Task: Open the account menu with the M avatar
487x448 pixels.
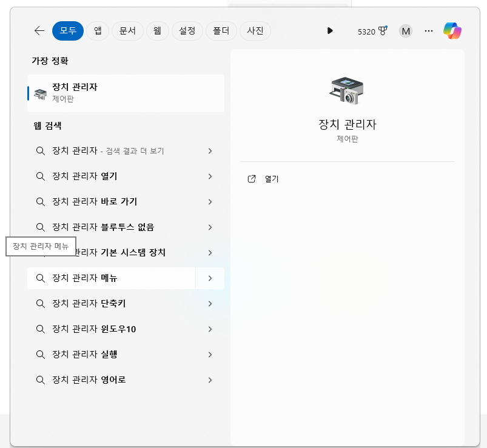Action: tap(406, 31)
